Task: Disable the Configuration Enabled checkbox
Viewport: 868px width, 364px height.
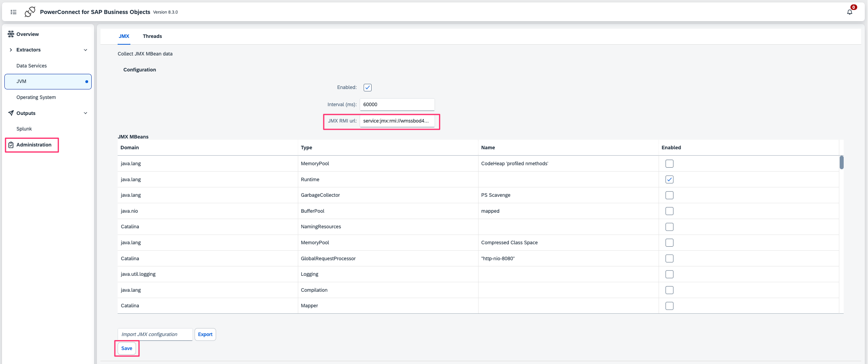Action: pyautogui.click(x=368, y=87)
